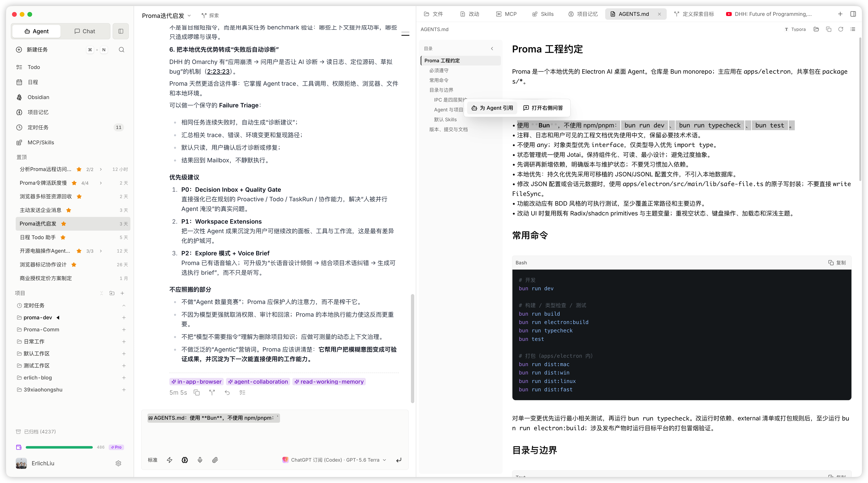Collapse the 目录 outline panel
868x483 pixels.
coord(492,48)
